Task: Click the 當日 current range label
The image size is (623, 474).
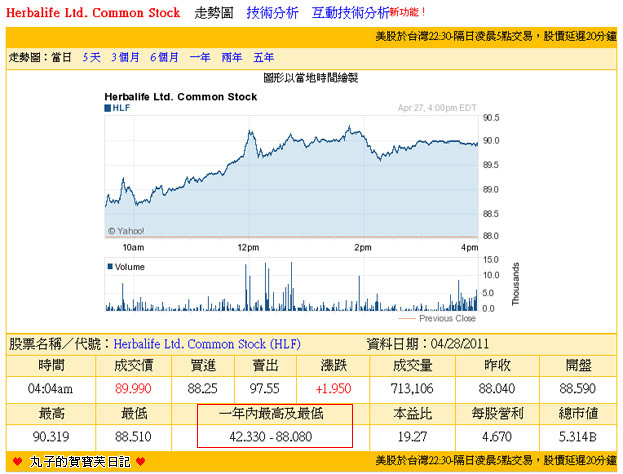Action: click(61, 58)
